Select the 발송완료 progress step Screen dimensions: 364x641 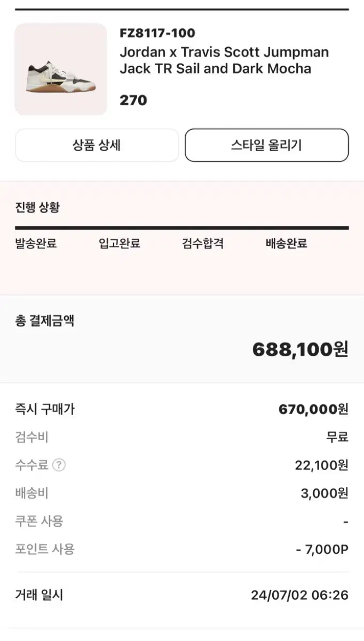[x=36, y=244]
